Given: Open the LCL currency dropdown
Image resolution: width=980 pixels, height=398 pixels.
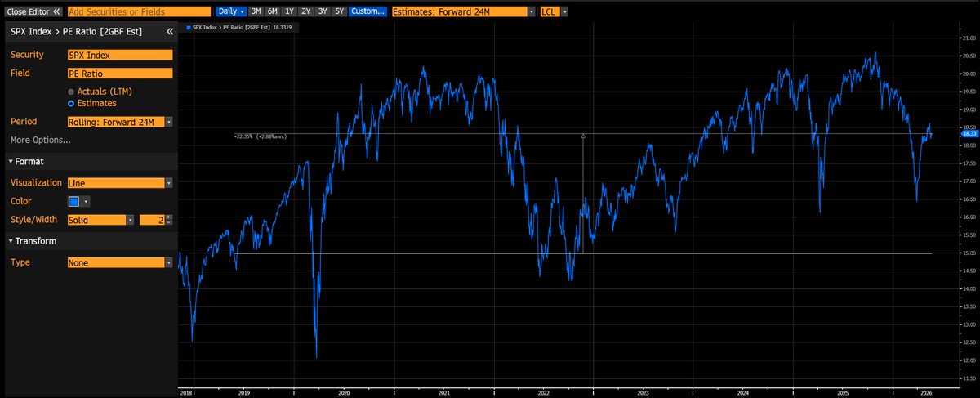Looking at the screenshot, I should [554, 12].
